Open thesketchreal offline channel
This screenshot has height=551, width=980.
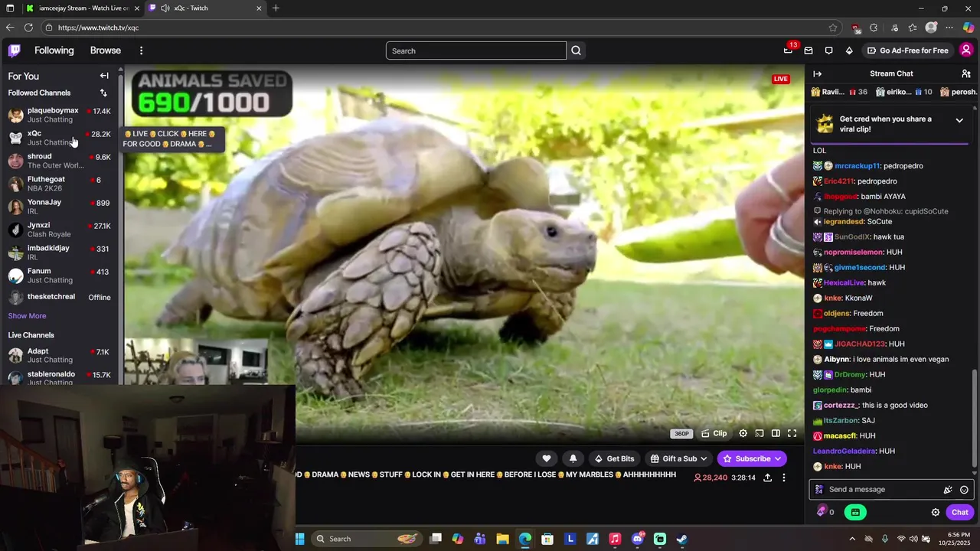[x=60, y=297]
